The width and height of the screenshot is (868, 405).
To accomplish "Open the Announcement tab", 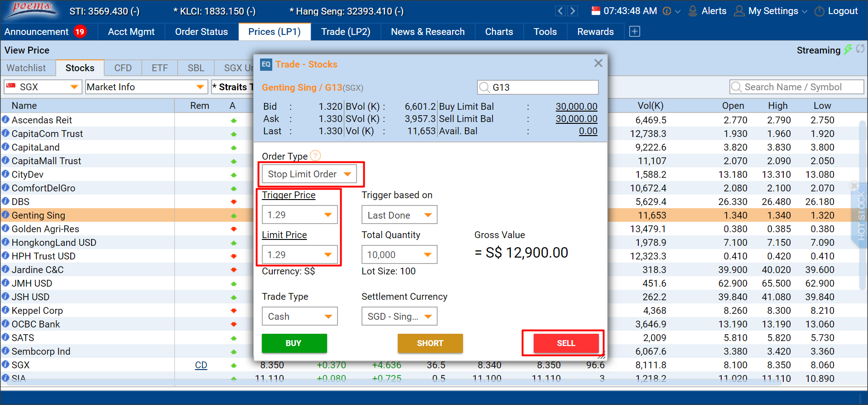I will [45, 32].
